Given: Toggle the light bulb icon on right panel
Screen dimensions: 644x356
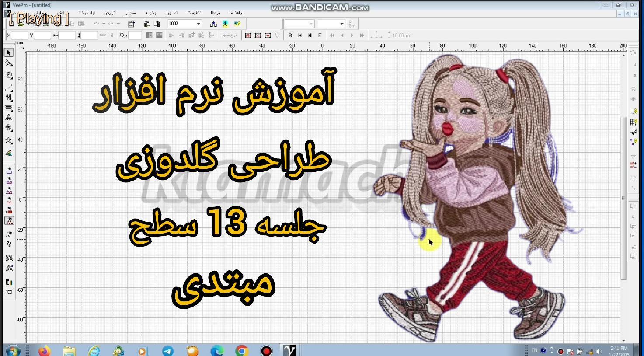Looking at the screenshot, I should click(633, 112).
